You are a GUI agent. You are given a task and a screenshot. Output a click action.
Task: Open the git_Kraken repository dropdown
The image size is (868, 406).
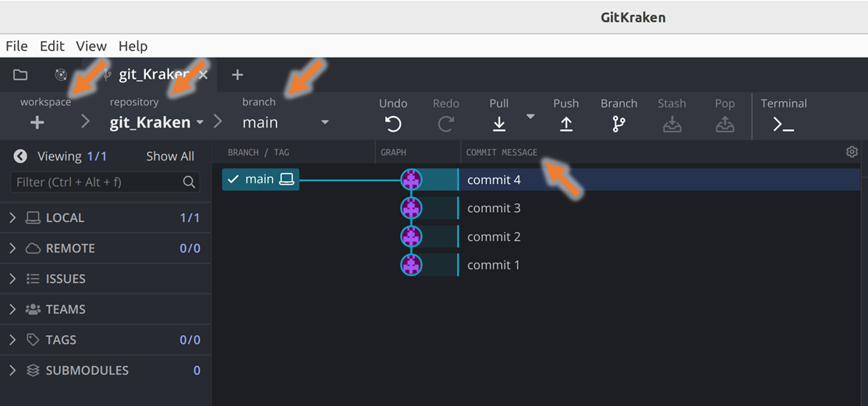[x=157, y=122]
